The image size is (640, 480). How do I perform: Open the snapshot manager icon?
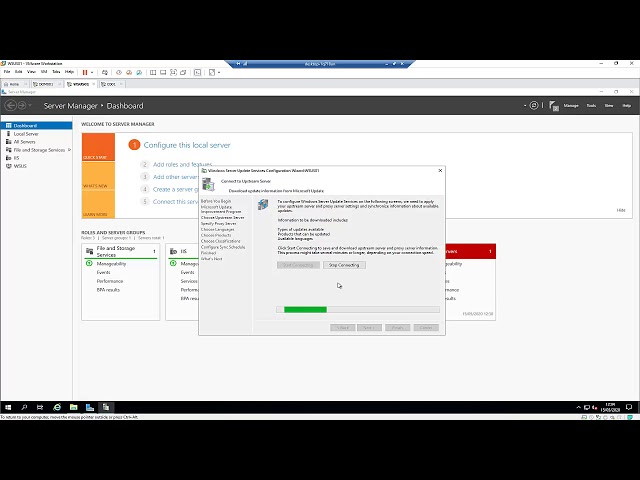pyautogui.click(x=139, y=72)
